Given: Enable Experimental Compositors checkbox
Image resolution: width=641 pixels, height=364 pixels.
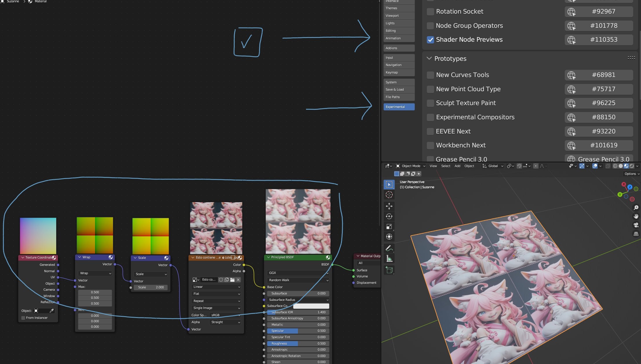Looking at the screenshot, I should pyautogui.click(x=431, y=117).
